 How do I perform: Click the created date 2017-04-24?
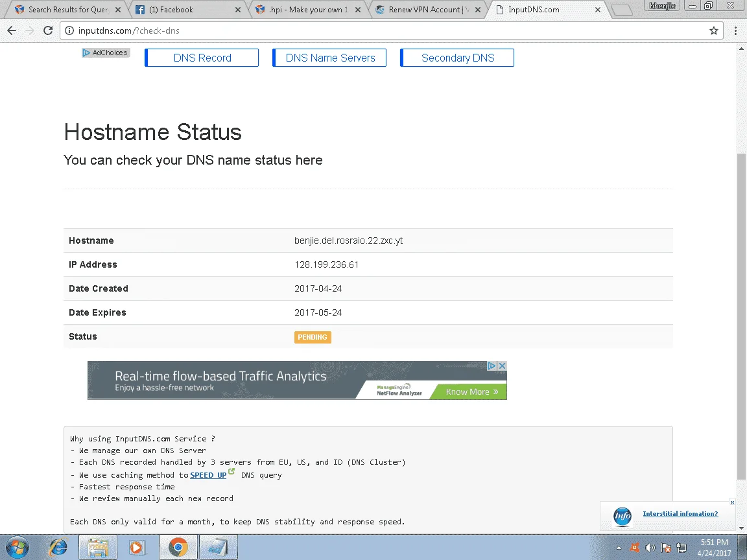pos(318,288)
